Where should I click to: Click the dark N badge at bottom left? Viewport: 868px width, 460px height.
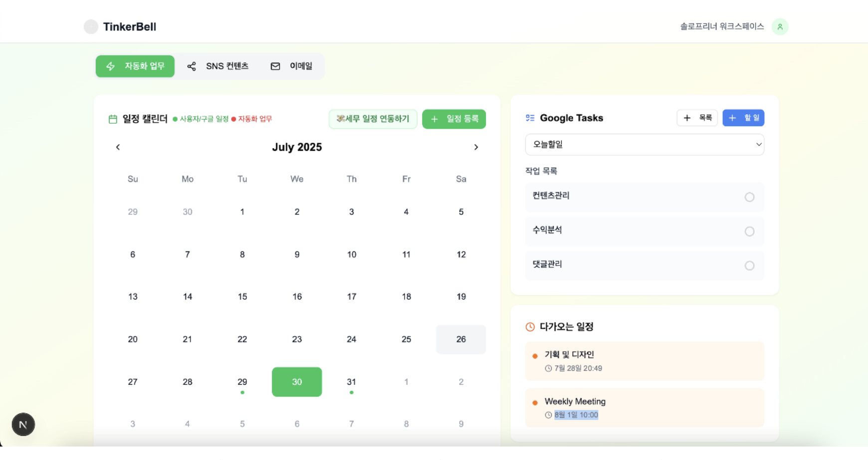[23, 424]
